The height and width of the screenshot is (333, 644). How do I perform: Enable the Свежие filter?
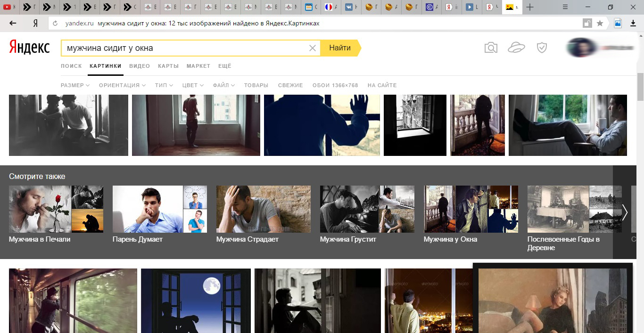(290, 85)
